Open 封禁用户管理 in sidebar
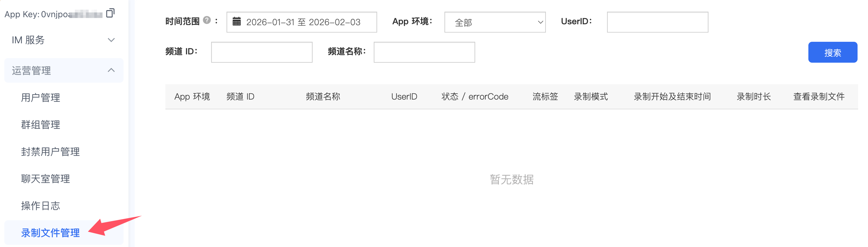 click(50, 152)
